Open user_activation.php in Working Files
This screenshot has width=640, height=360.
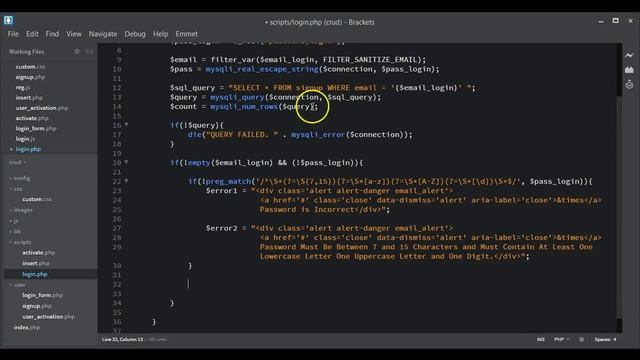pyautogui.click(x=42, y=108)
